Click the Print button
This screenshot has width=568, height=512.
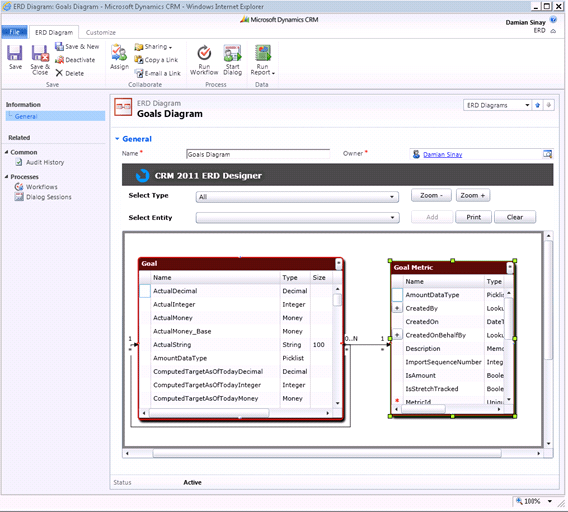click(x=473, y=217)
